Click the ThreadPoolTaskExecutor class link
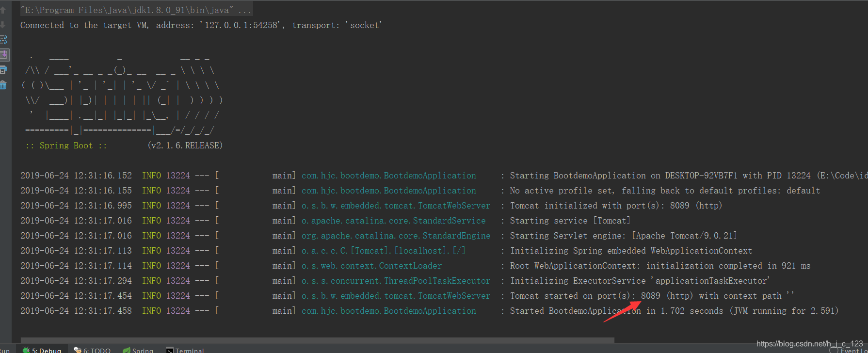This screenshot has height=353, width=868. point(396,281)
